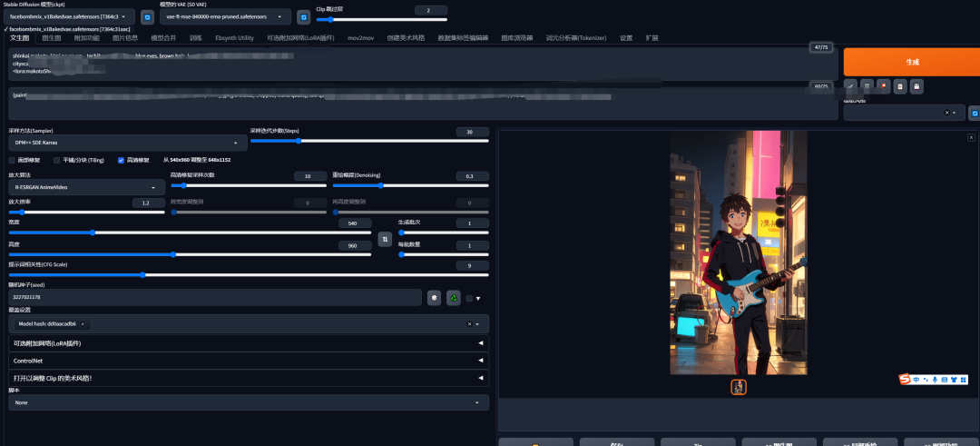Open the Sampler dropdown showing DPM++ SDE Karras
Viewport: 980px width, 446px height.
[x=128, y=143]
